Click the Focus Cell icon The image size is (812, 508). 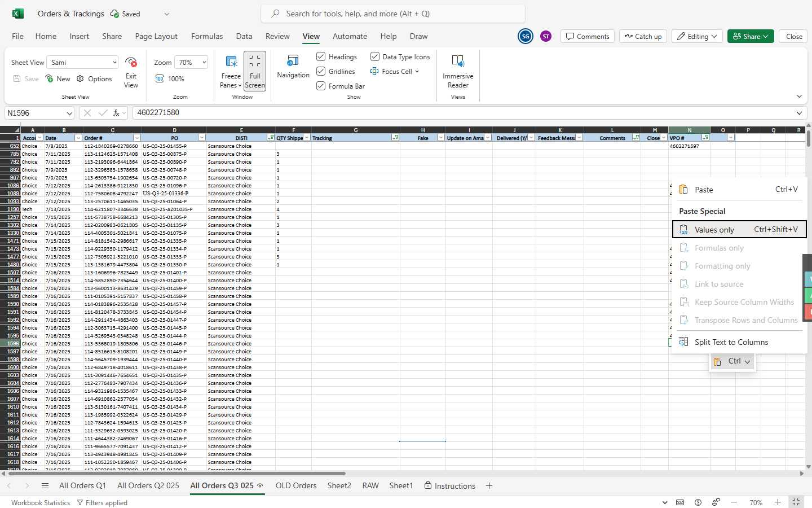click(x=374, y=72)
